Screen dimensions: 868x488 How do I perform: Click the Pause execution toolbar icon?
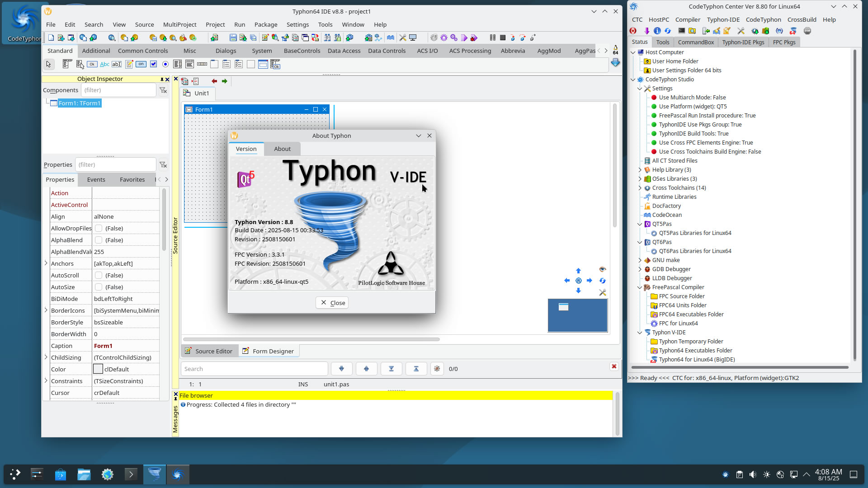coord(493,38)
